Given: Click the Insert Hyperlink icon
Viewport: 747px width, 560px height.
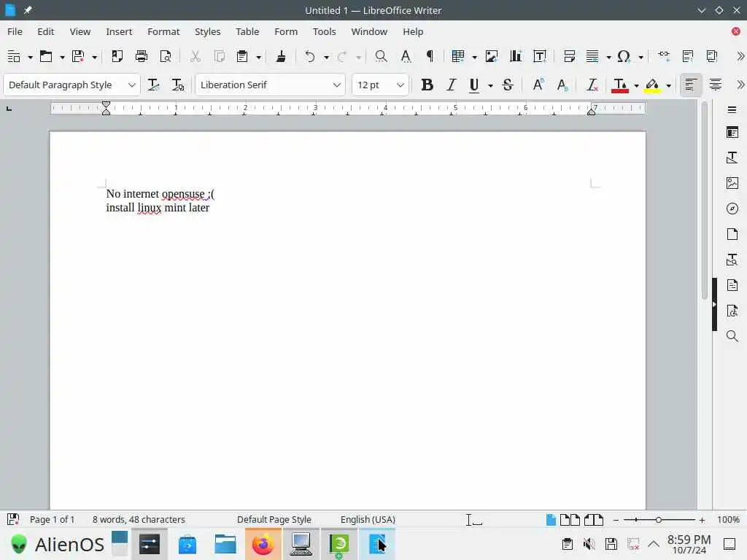Looking at the screenshot, I should click(x=664, y=57).
